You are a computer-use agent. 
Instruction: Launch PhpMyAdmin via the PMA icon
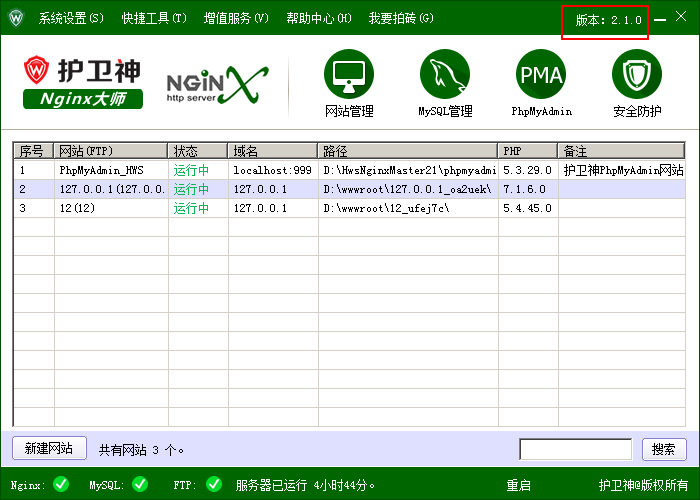click(x=541, y=75)
